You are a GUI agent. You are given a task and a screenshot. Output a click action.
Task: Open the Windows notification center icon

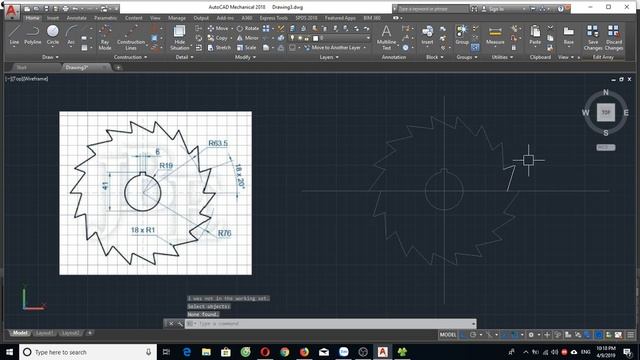627,352
